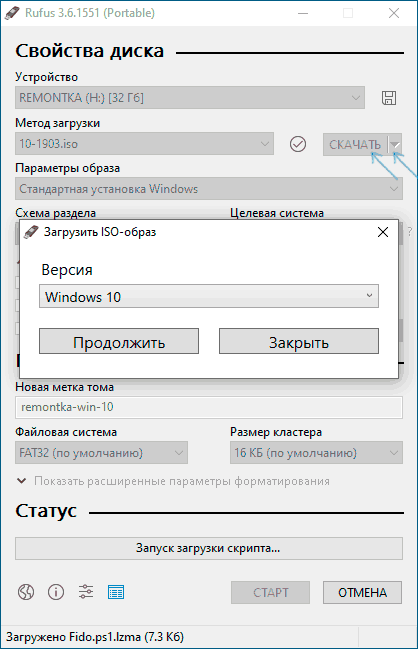Click the ОТМЕНА button
Viewport: 418px width, 649px height.
tap(362, 592)
